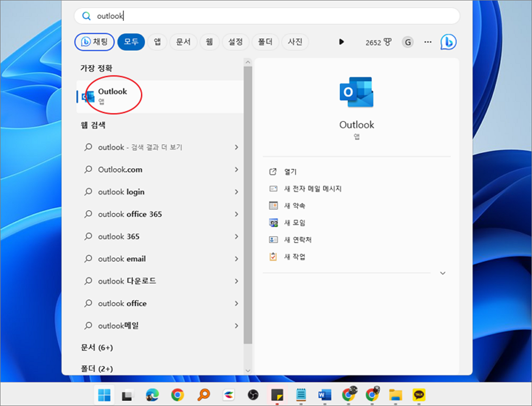
Task: Expand outlook office 365 result chevron
Action: pos(236,214)
